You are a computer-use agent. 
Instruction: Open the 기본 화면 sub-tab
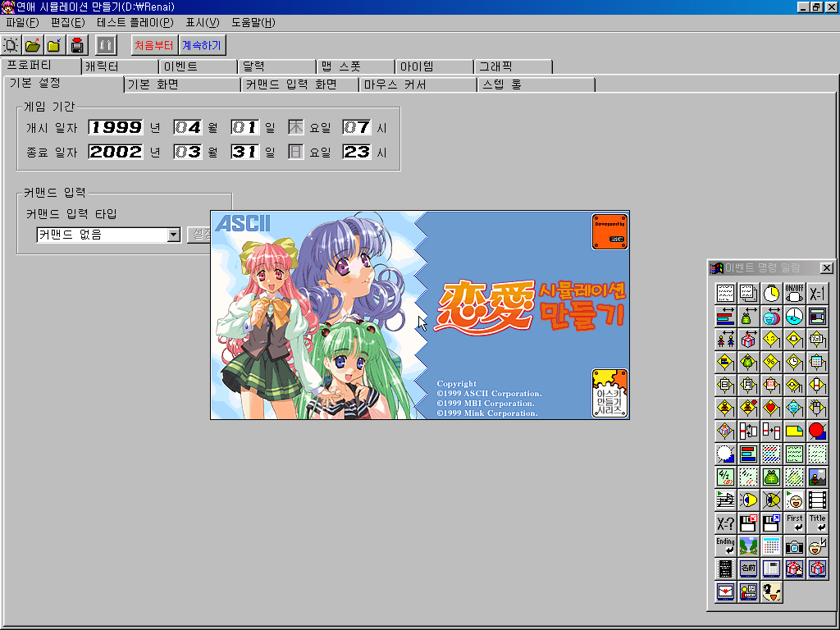pos(183,84)
